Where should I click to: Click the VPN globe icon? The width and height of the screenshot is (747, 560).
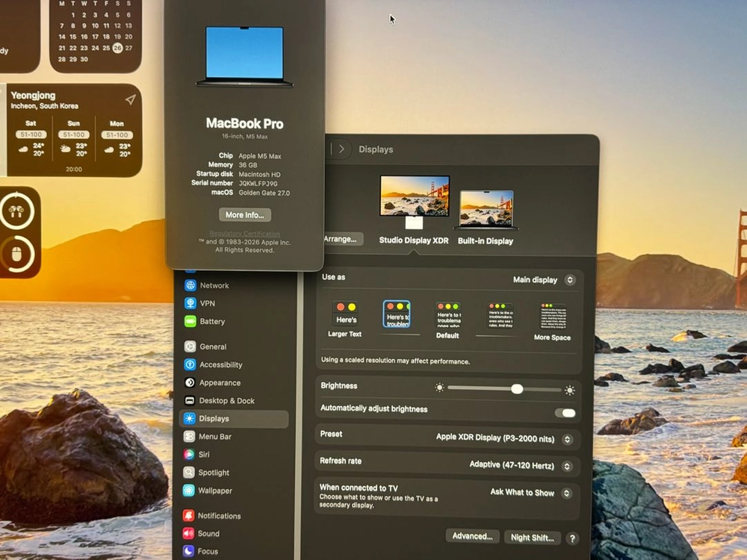[x=190, y=303]
